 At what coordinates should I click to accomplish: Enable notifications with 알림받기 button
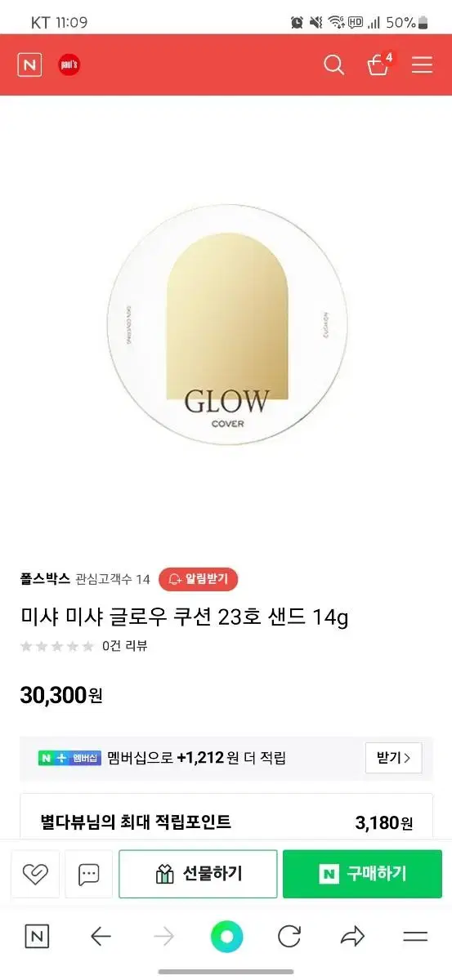199,579
